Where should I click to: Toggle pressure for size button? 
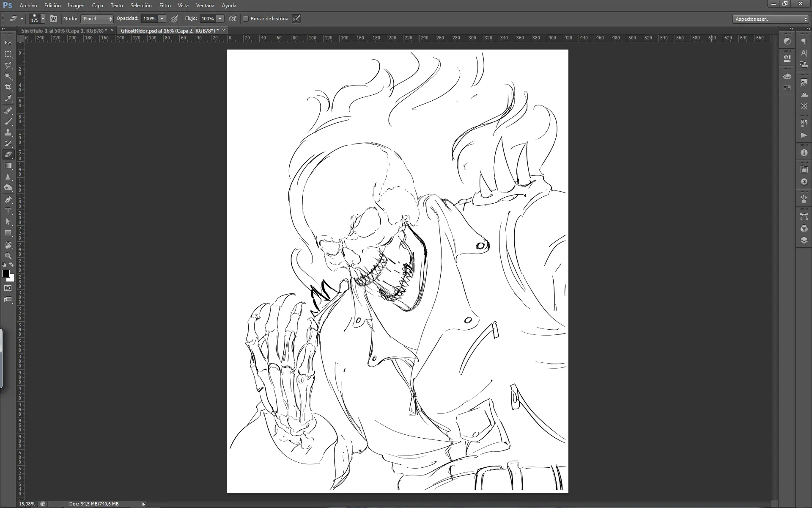pos(296,19)
